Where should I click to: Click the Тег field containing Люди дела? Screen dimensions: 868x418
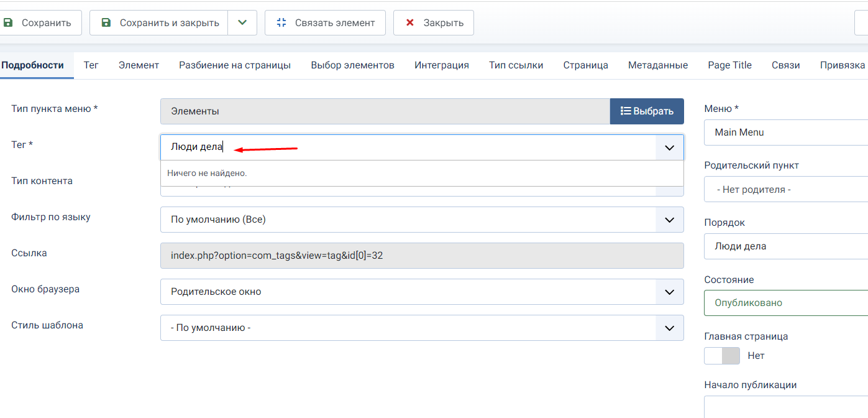[408, 147]
